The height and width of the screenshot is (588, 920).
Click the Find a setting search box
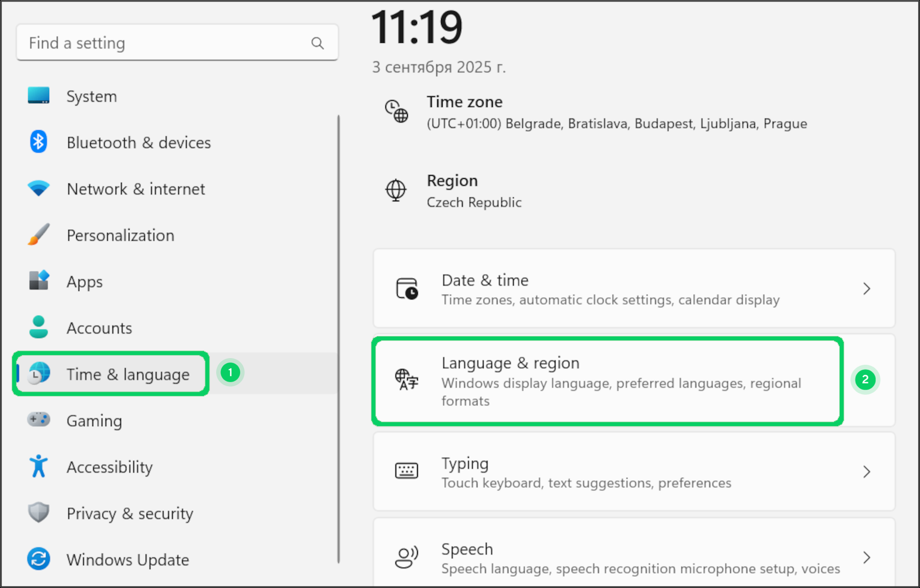164,43
